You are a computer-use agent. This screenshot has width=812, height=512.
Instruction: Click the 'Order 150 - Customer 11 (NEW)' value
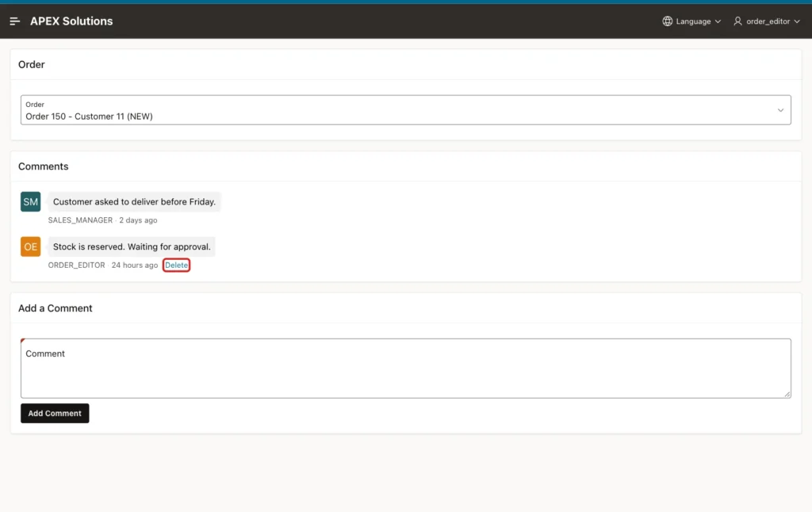coord(89,117)
